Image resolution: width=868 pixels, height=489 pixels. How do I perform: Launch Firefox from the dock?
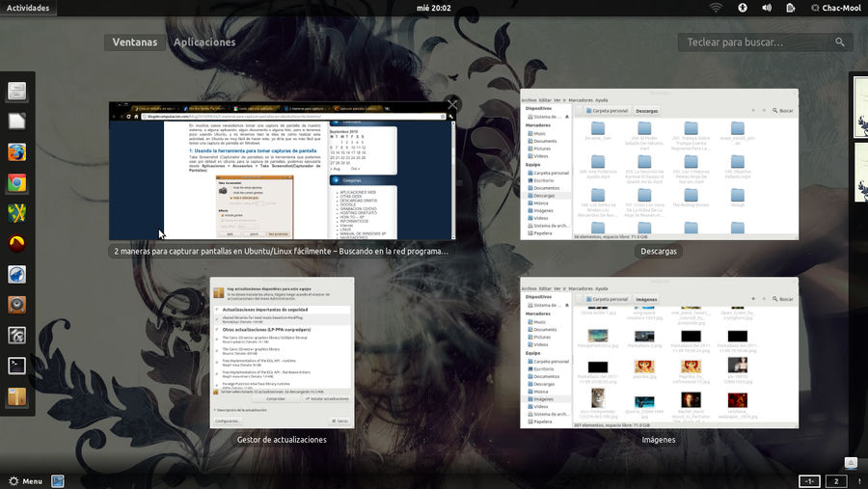point(16,151)
